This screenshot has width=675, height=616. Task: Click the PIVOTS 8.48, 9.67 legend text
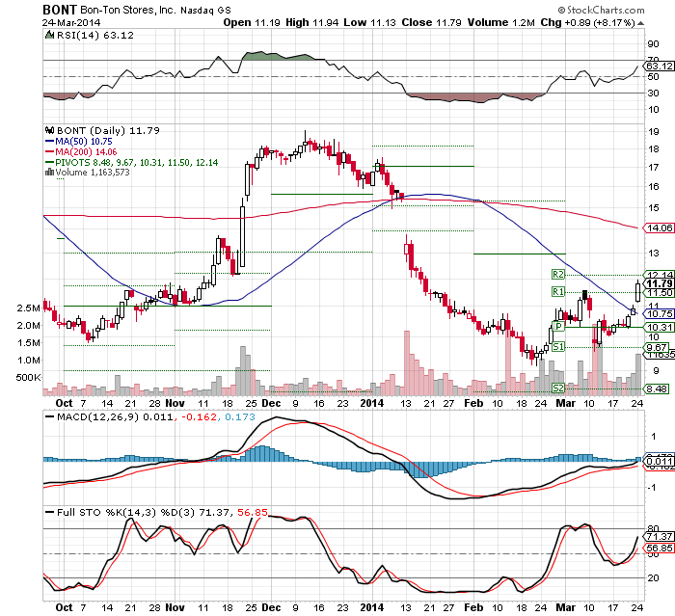pyautogui.click(x=137, y=163)
